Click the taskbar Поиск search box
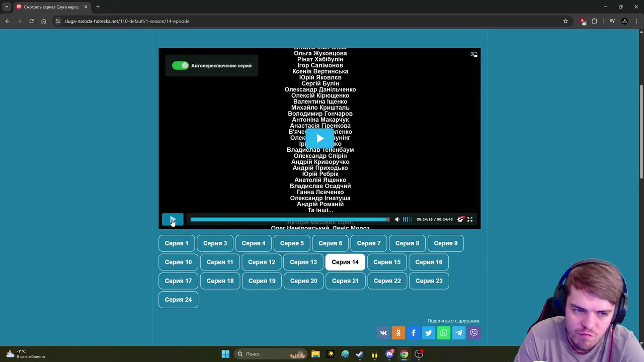 coord(271,354)
